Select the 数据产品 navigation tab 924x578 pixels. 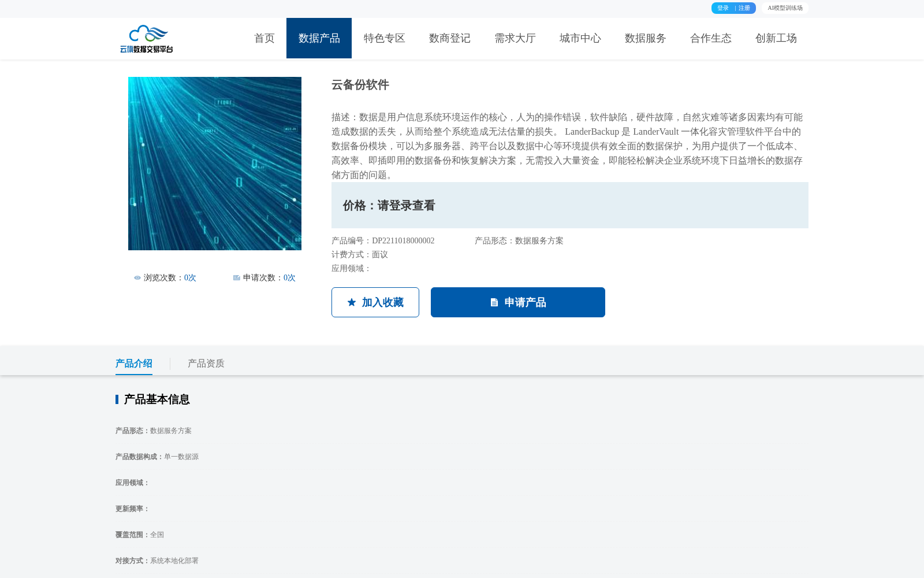pyautogui.click(x=319, y=38)
